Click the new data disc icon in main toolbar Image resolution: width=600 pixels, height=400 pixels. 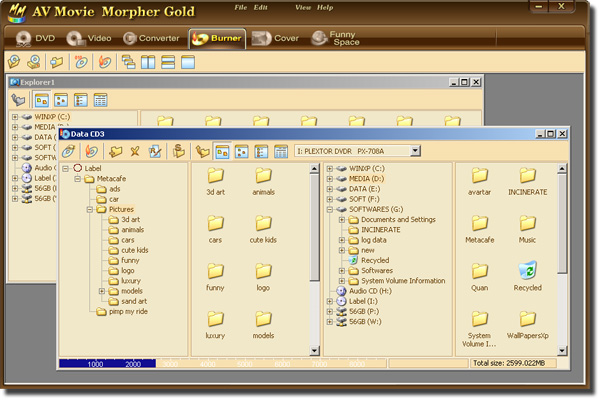(14, 62)
